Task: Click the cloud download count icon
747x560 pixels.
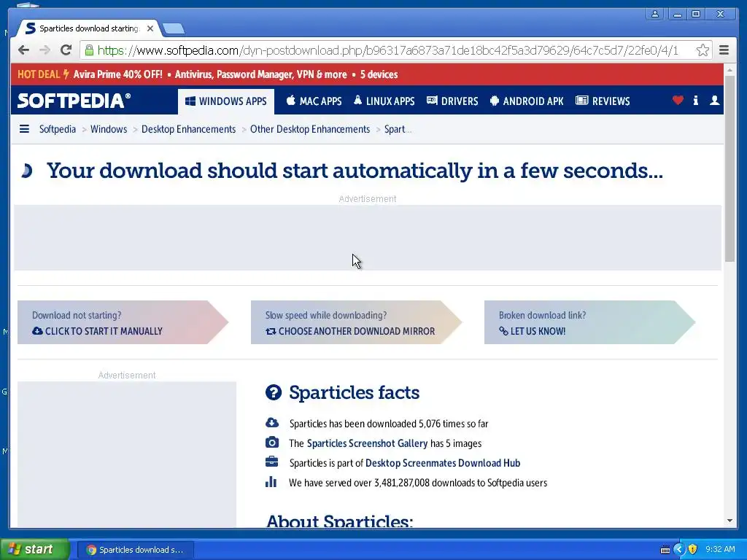Action: pyautogui.click(x=271, y=422)
